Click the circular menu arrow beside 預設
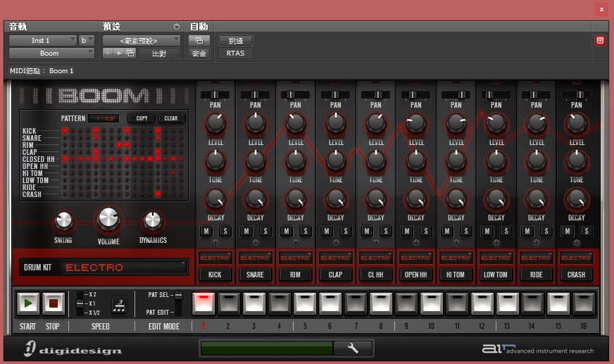The image size is (614, 364). pos(177,27)
